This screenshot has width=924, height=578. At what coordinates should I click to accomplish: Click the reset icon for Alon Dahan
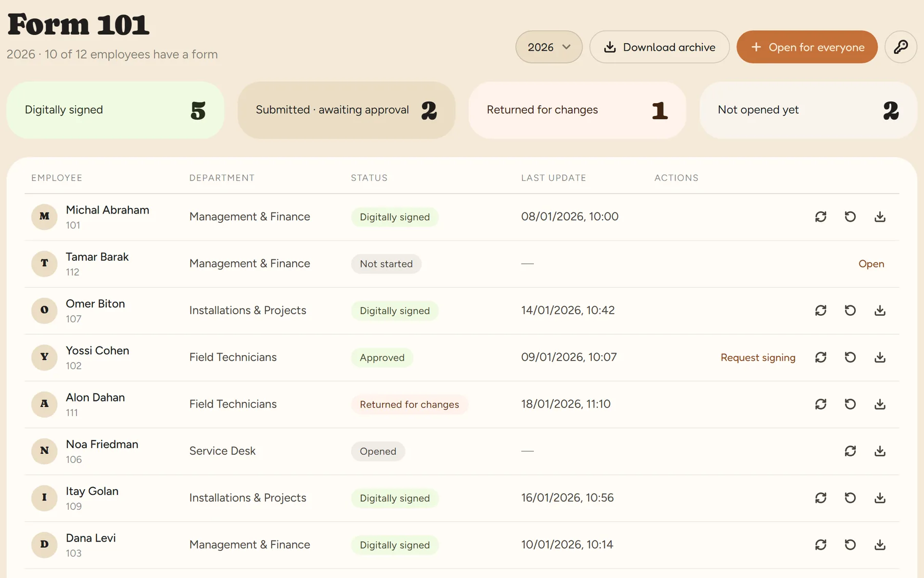(x=851, y=404)
